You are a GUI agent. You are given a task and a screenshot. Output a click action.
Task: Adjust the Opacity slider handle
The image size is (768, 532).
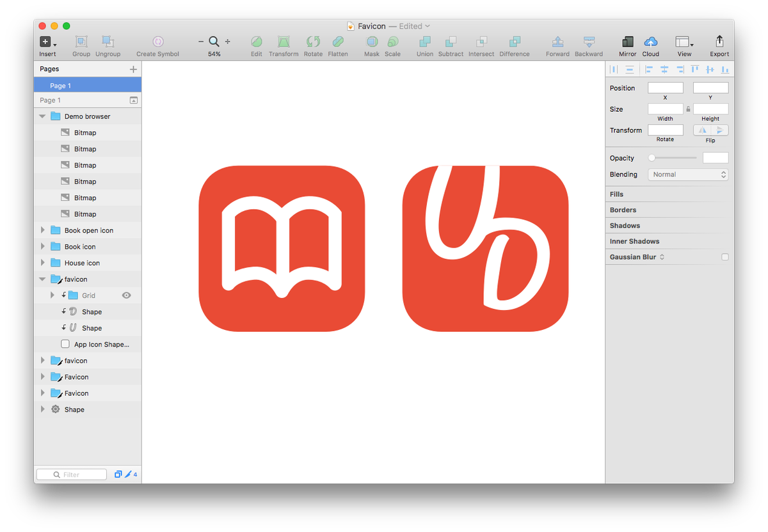point(652,157)
